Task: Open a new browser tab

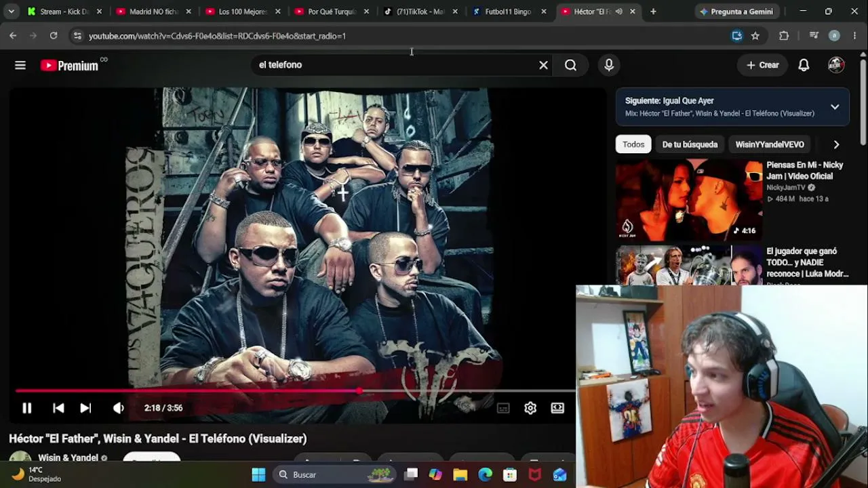Action: (x=653, y=12)
